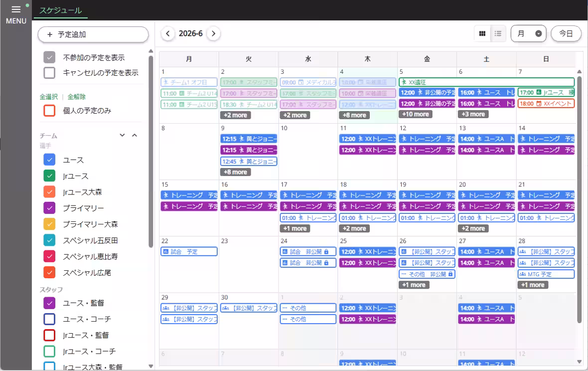
Task: Uncheck スペシャル恵比寿 checkbox
Action: pos(49,257)
